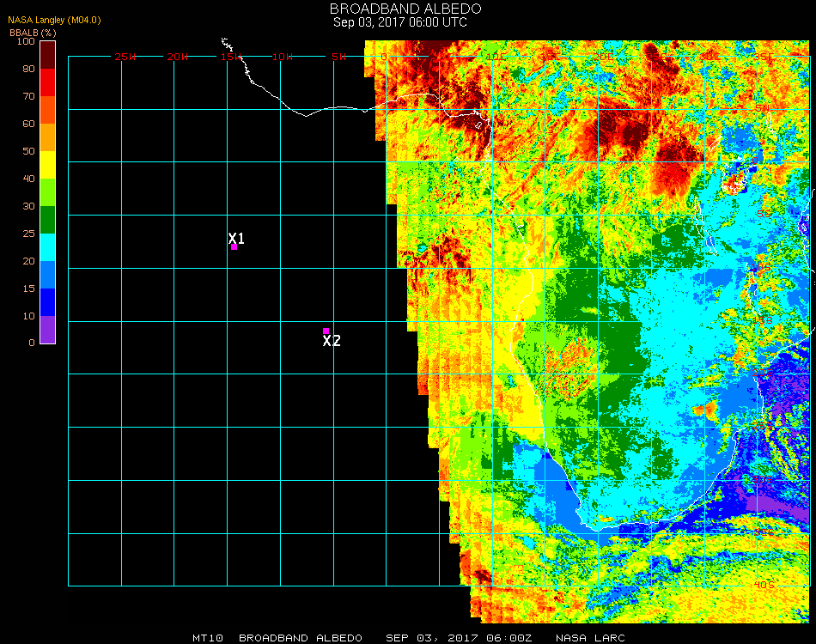Pick the yellow 40-50 legend swatch
This screenshot has width=816, height=644.
click(48, 165)
